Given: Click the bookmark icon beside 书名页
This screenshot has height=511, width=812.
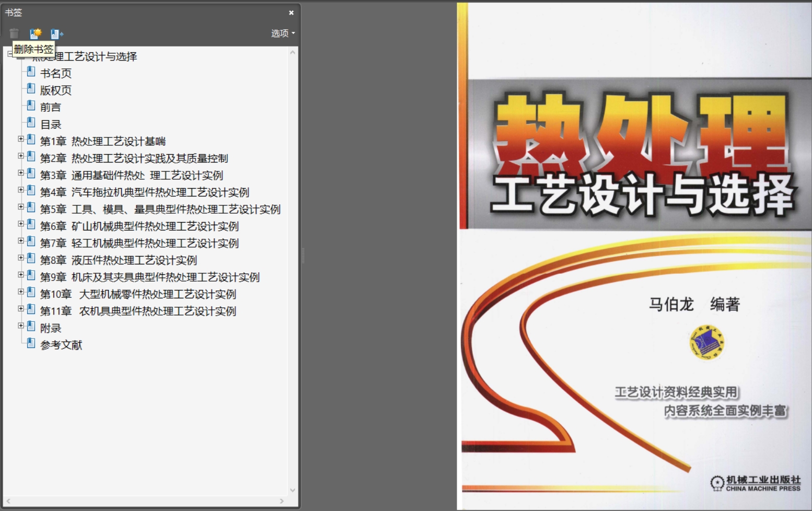Looking at the screenshot, I should 31,72.
